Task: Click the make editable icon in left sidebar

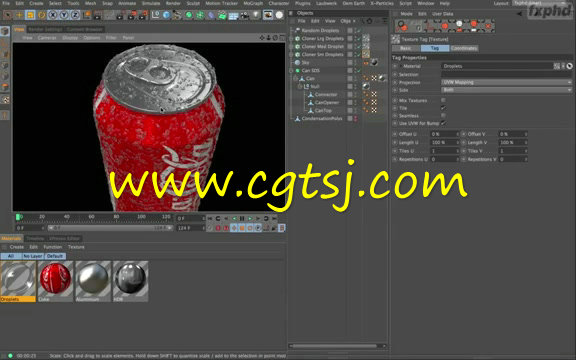Action: (5, 31)
